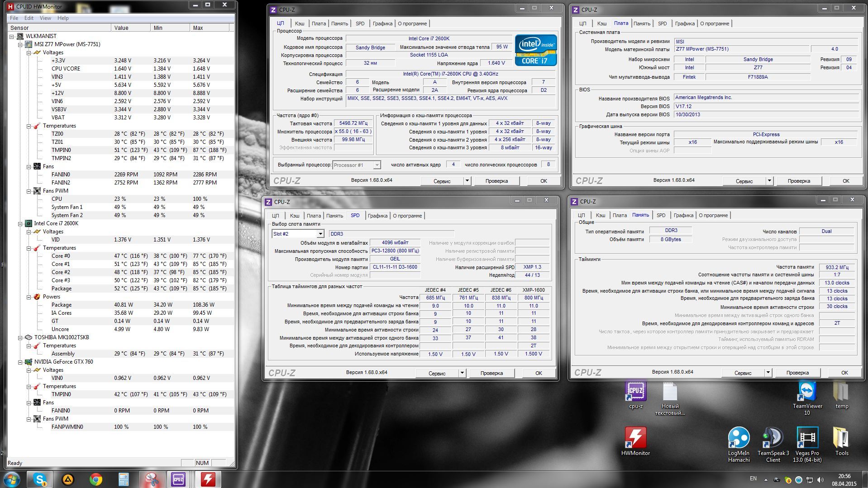Click the NVIDIA GeForce GTX 760 node icon
The height and width of the screenshot is (488, 868).
point(28,362)
